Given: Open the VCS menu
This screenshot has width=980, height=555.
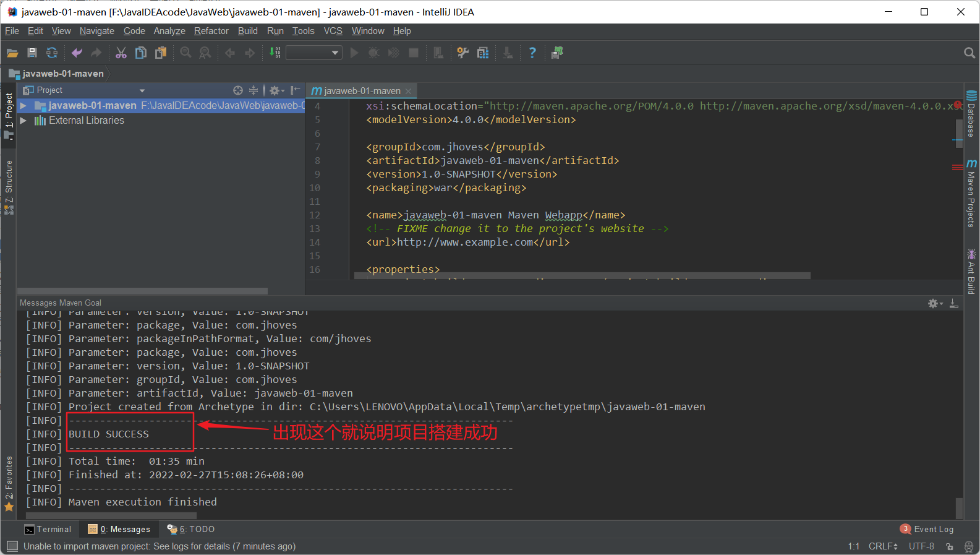Looking at the screenshot, I should (333, 31).
